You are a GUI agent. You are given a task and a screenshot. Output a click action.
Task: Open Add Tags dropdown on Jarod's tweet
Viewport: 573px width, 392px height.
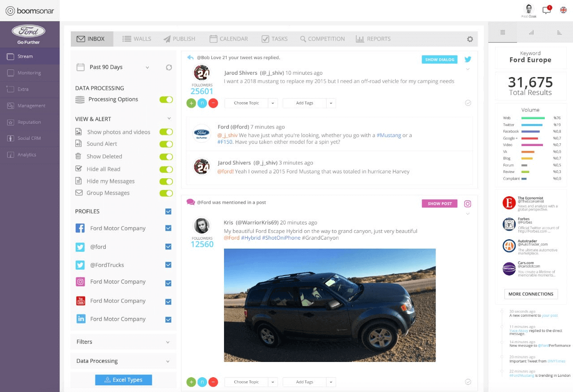pos(309,103)
